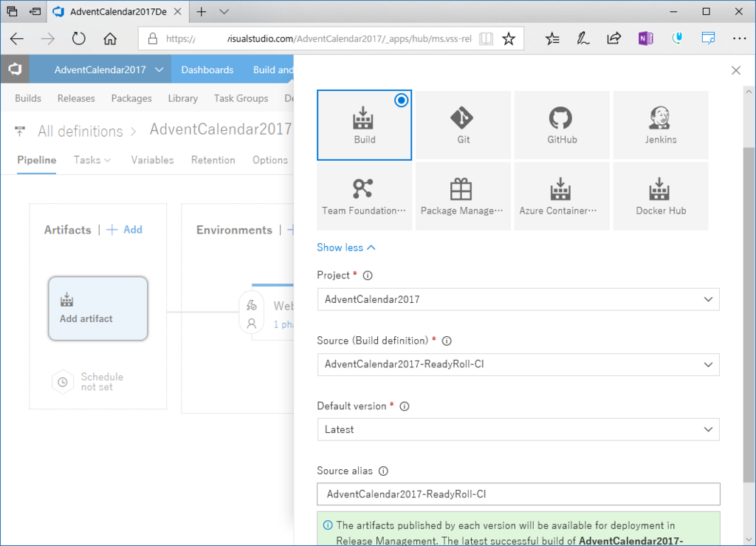Edit the Source alias text field
This screenshot has width=756, height=546.
518,494
